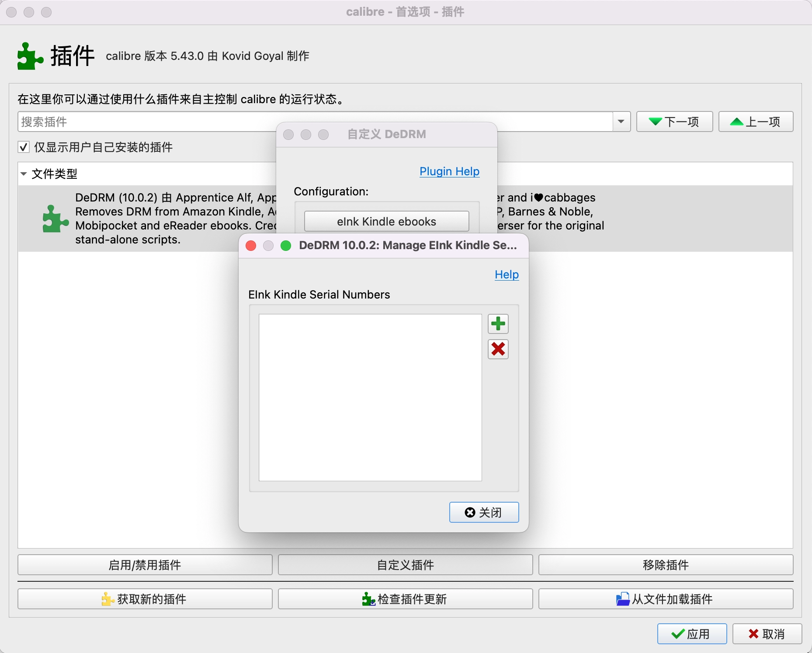Delete the selected serial number with red X
Viewport: 812px width, 653px height.
pyautogui.click(x=498, y=349)
